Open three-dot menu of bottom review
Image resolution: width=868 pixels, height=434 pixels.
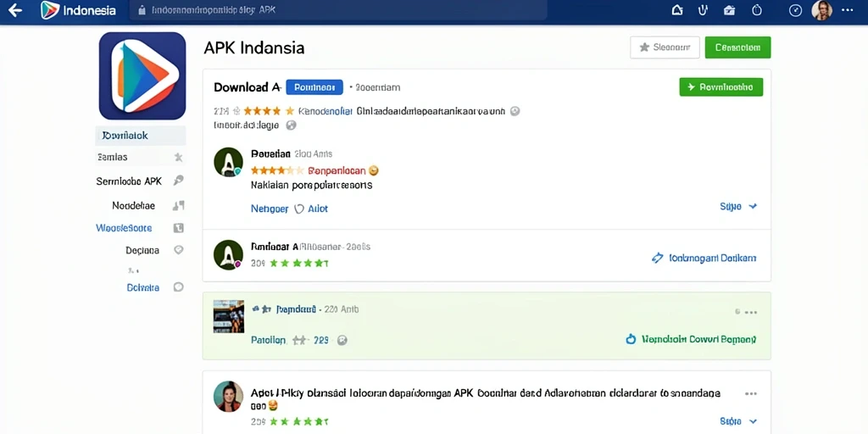pos(751,393)
